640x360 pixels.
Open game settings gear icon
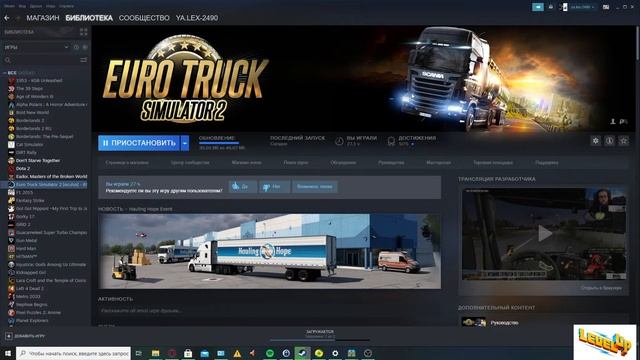click(596, 141)
